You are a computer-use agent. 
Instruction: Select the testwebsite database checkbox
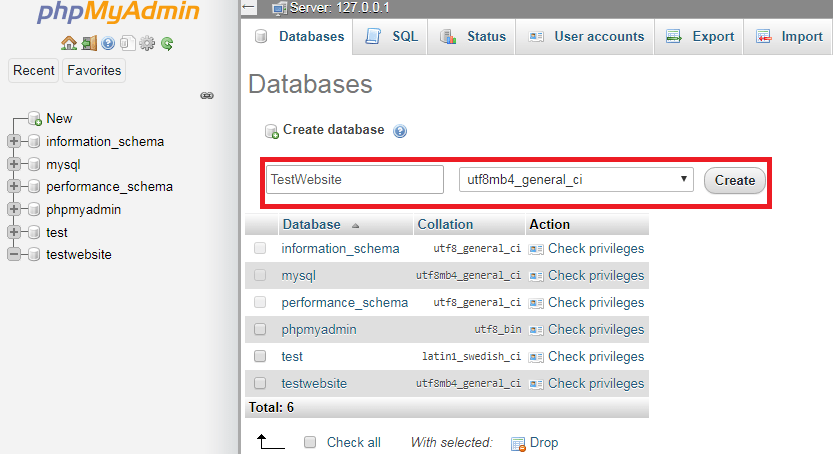coord(260,383)
